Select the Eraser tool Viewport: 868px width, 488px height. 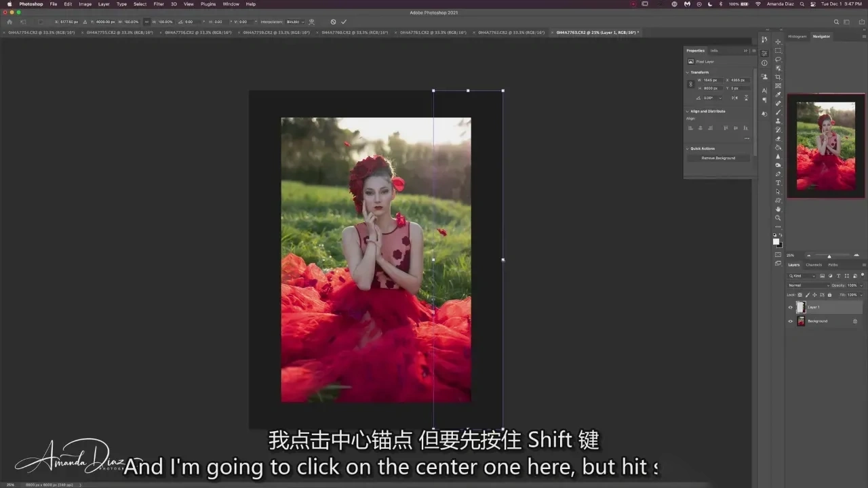778,139
